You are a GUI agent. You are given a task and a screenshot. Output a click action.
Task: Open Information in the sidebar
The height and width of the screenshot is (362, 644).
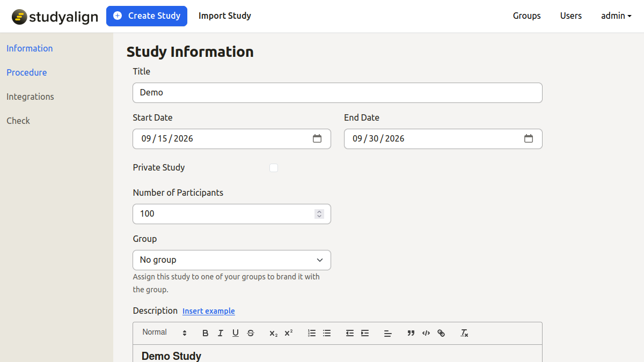coord(30,48)
